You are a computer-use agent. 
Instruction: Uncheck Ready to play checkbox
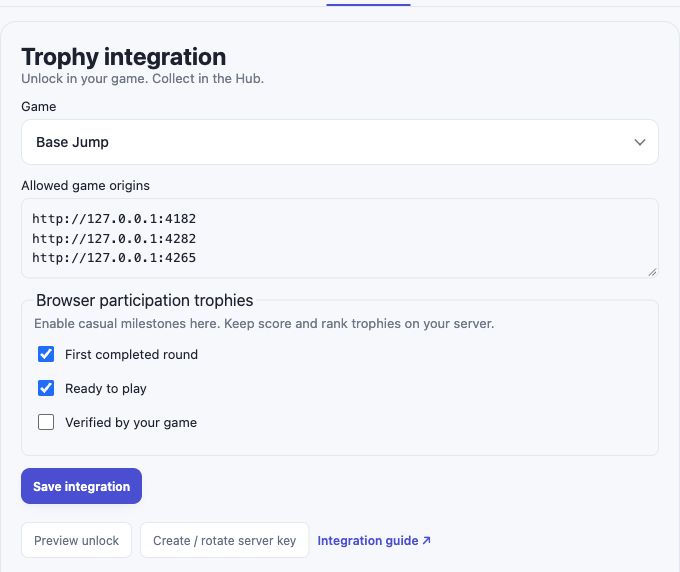pyautogui.click(x=46, y=388)
